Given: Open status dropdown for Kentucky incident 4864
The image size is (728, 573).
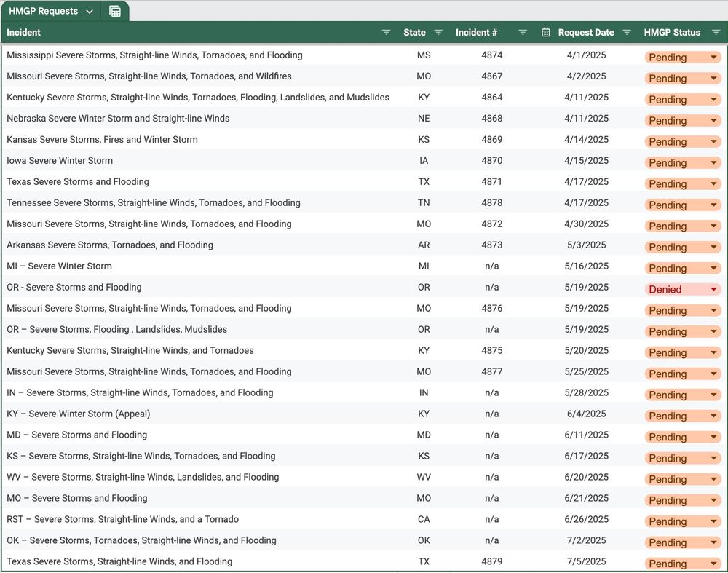Looking at the screenshot, I should [683, 100].
